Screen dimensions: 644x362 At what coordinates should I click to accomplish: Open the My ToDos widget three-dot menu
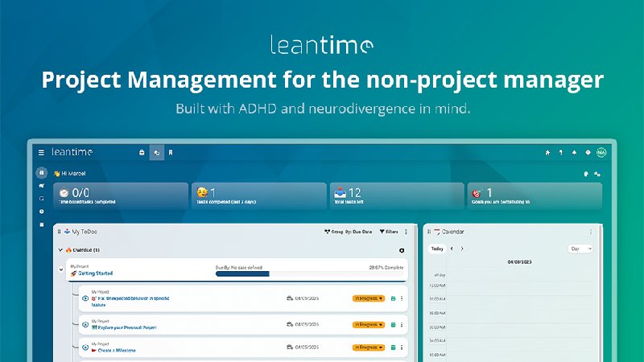(407, 232)
